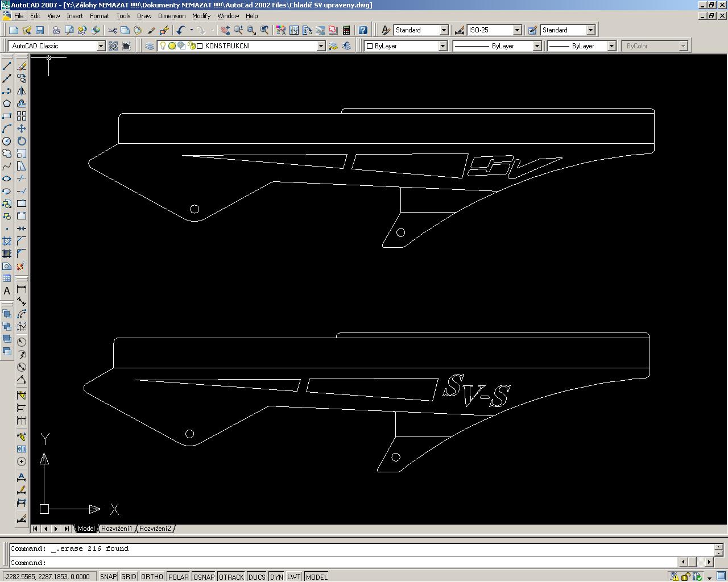Screen dimensions: 728x582
Task: Select the Angular dimension tool
Action: click(22, 380)
